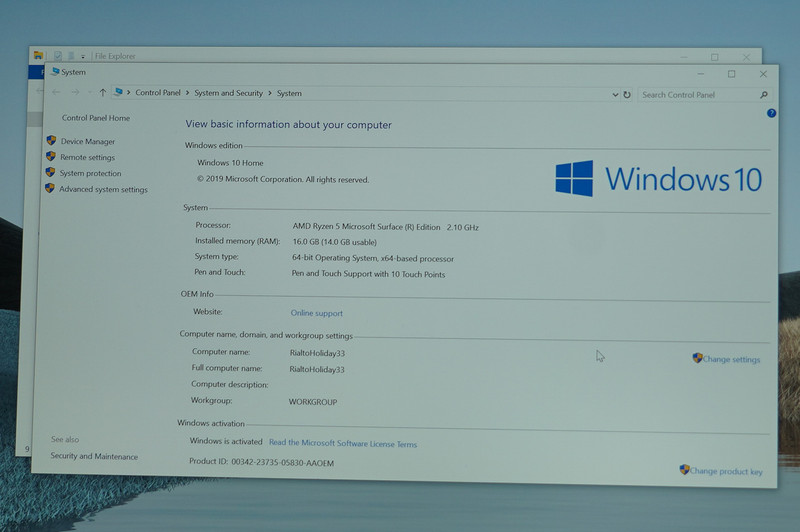Screen dimensions: 800x532
Task: Click shield icon beside Remote settings
Action: coord(51,156)
